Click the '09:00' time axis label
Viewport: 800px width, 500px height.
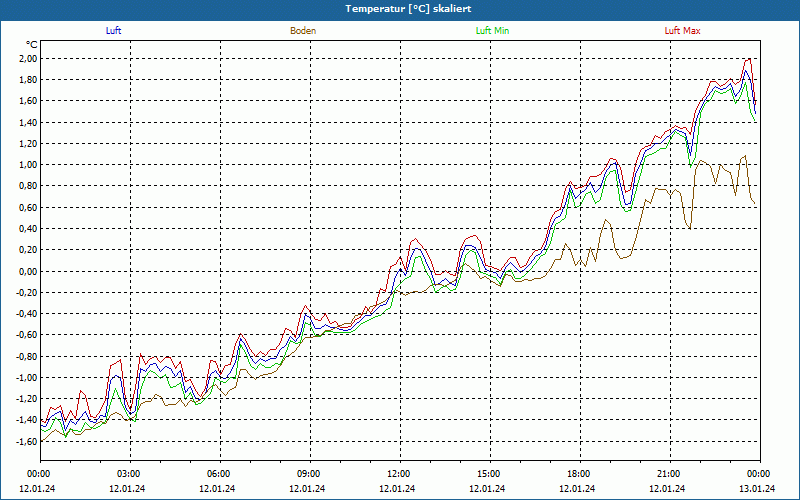(x=309, y=474)
